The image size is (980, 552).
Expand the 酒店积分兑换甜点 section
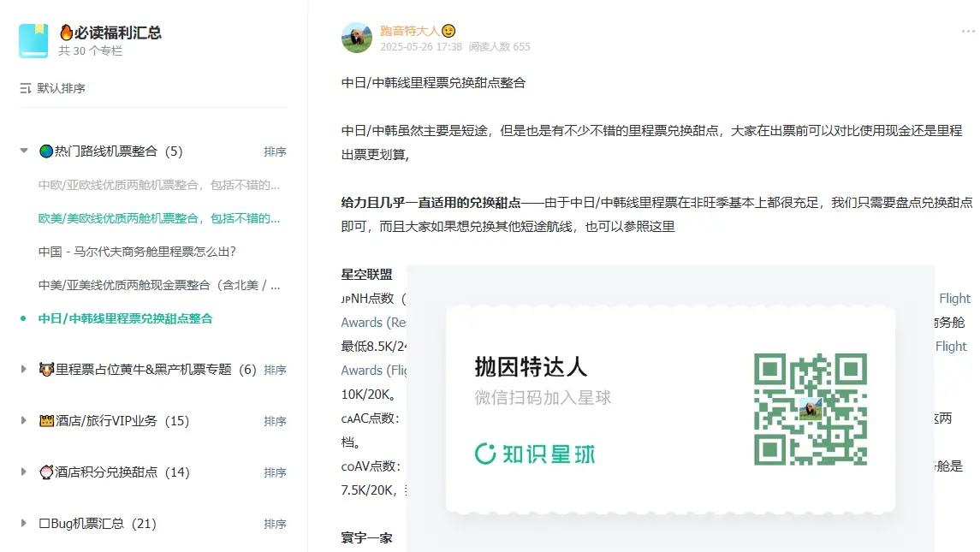pos(24,472)
